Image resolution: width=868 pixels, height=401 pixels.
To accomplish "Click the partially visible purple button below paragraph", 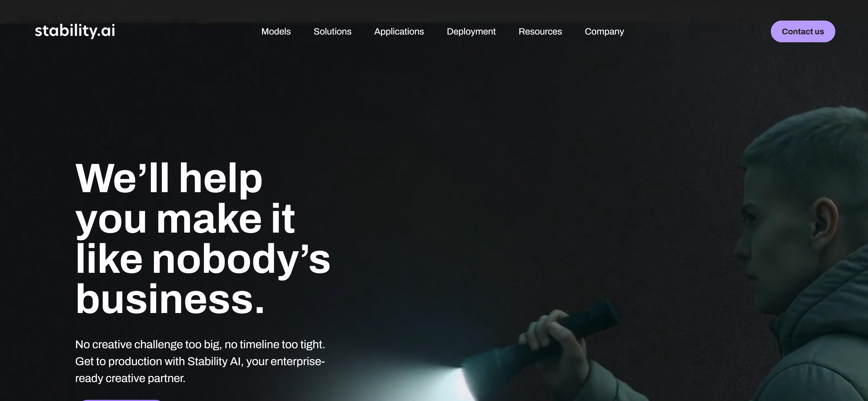I will tap(121, 400).
